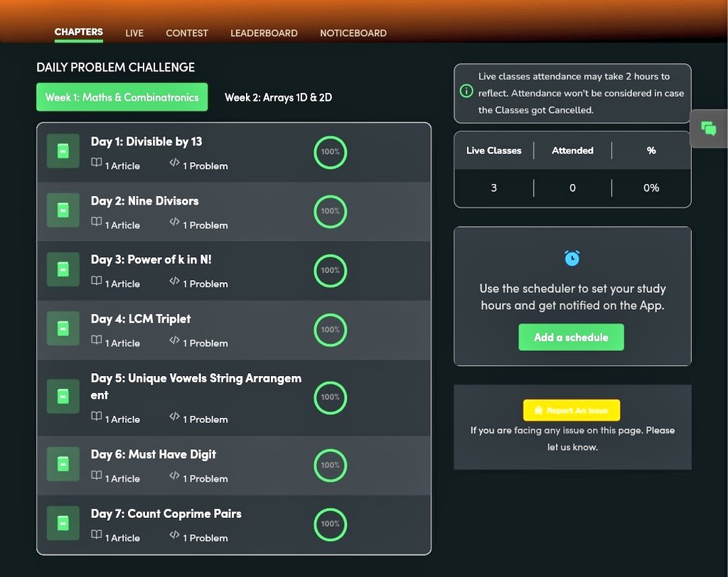Click the book icon in Day 6 row
728x577 pixels.
coord(97,475)
